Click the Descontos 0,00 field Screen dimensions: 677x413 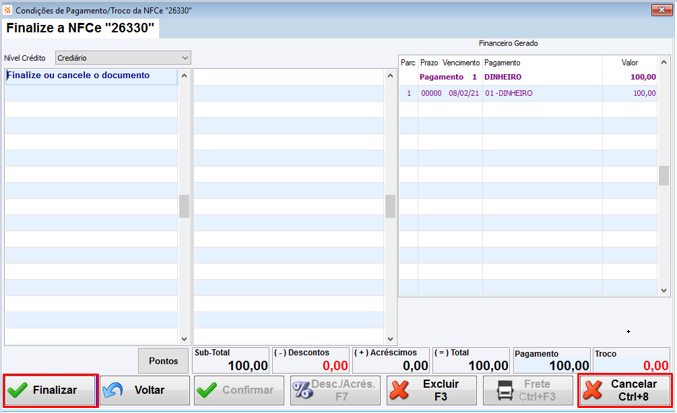pyautogui.click(x=311, y=360)
